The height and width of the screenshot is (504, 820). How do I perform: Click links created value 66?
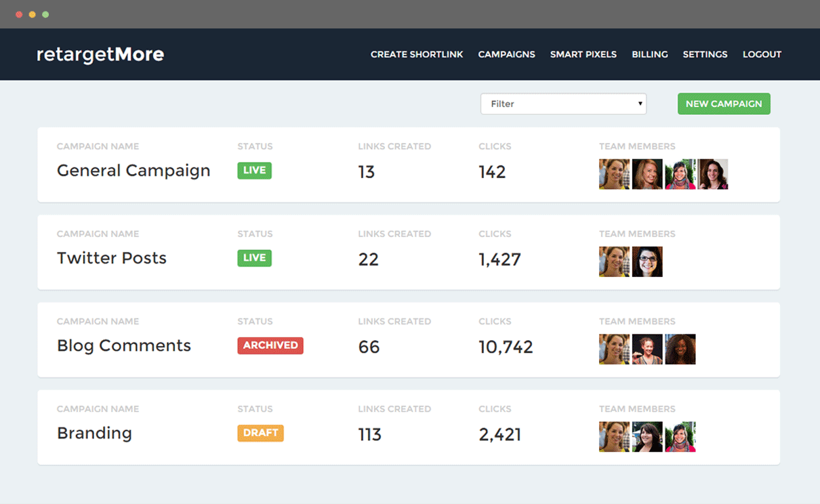pos(369,347)
